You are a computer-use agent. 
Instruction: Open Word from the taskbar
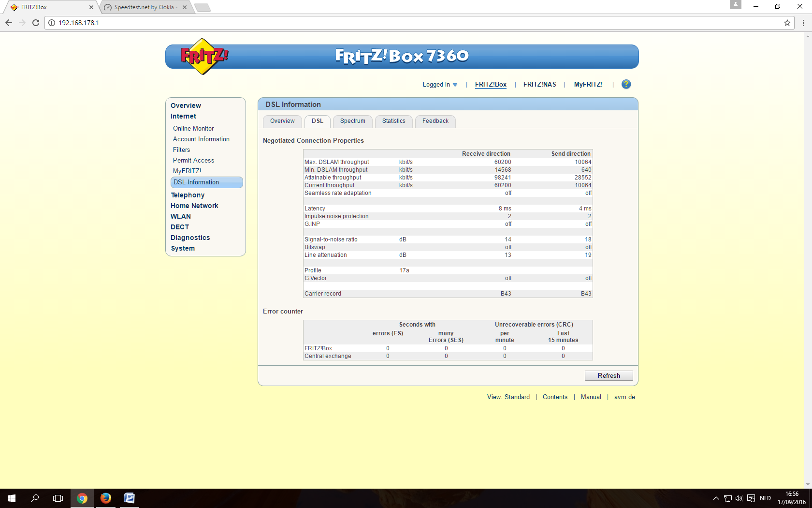tap(129, 498)
